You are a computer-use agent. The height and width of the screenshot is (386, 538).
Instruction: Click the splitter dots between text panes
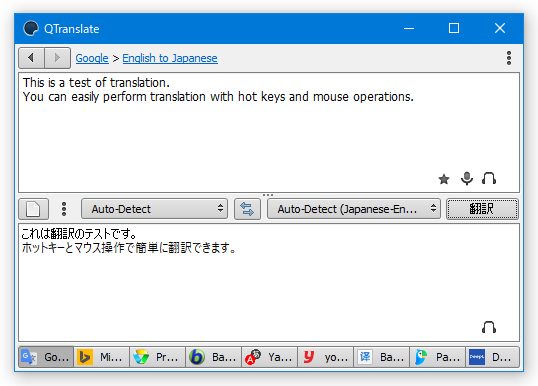(x=268, y=195)
